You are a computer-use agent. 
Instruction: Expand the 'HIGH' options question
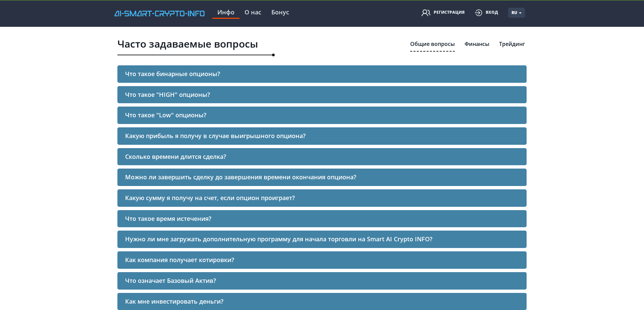click(322, 95)
